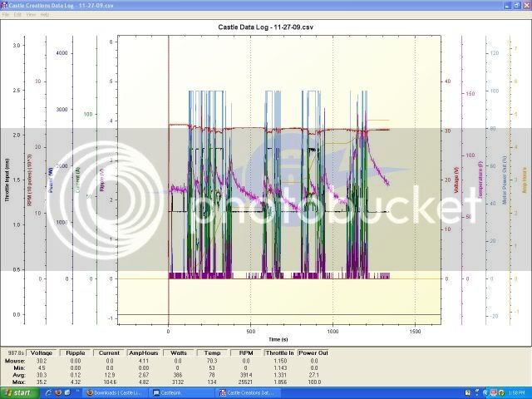Screen dimensions: 532x399
Task: Select Castle Creations Data Log taskbar button
Action: point(249,393)
